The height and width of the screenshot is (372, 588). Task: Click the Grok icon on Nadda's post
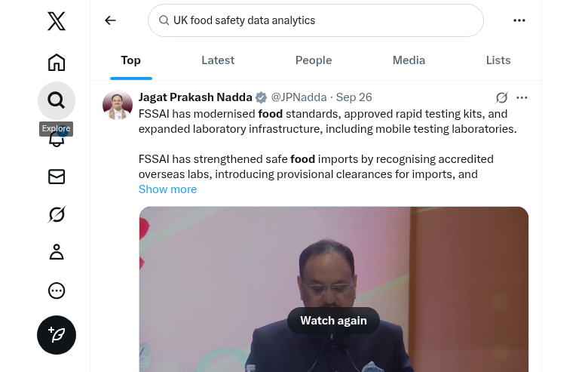[501, 97]
